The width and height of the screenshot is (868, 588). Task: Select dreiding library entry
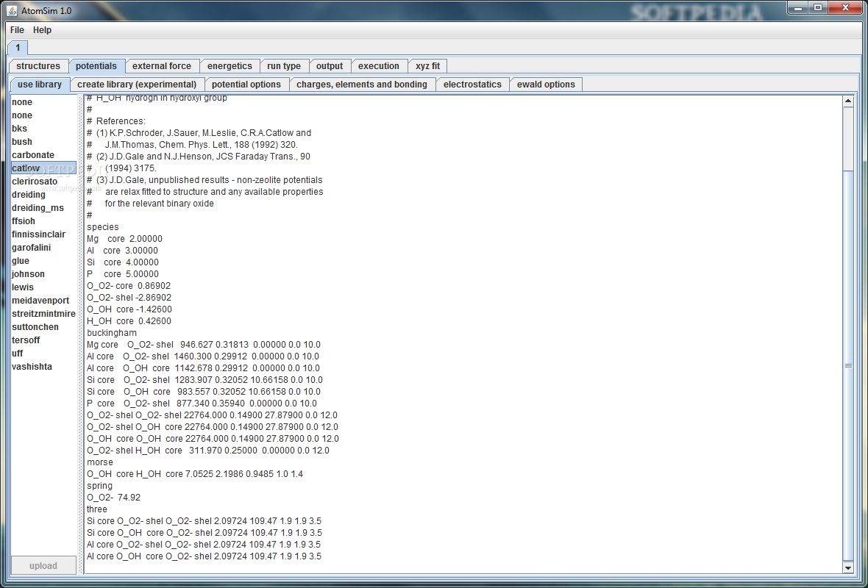43,195
